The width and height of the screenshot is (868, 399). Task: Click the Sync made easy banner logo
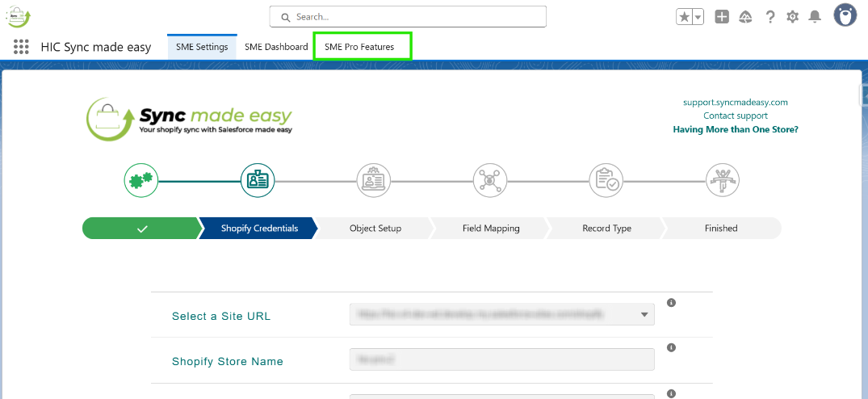point(189,119)
